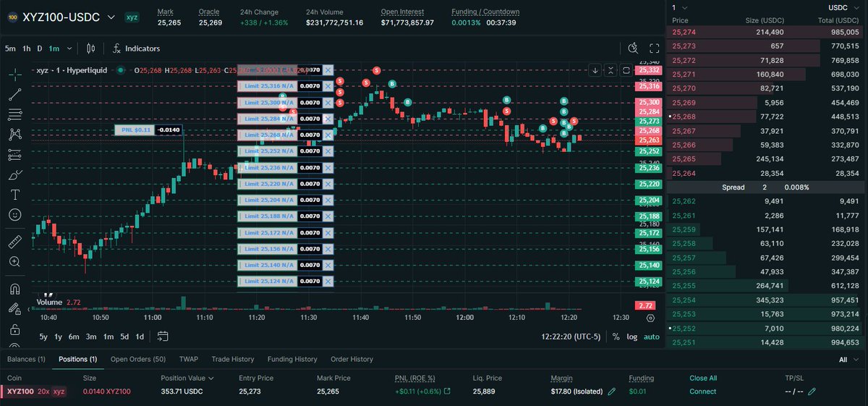Switch to 5m candle interval
The width and height of the screenshot is (868, 406).
point(10,48)
